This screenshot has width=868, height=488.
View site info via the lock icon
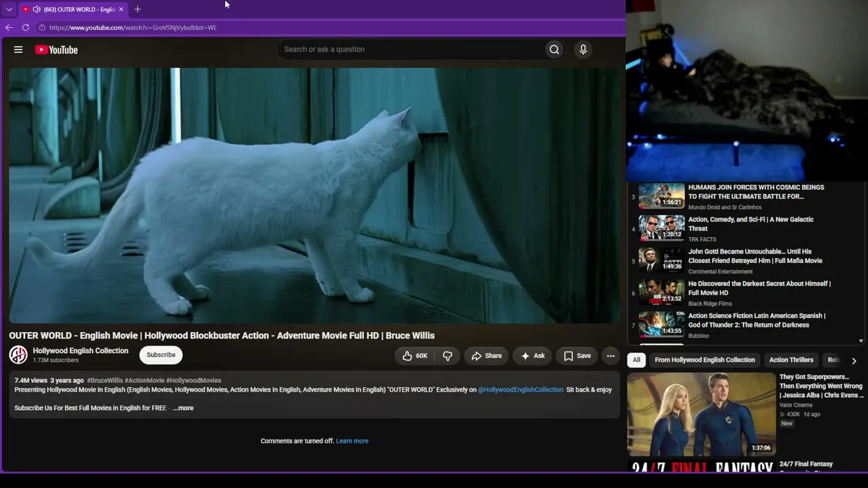tap(42, 28)
